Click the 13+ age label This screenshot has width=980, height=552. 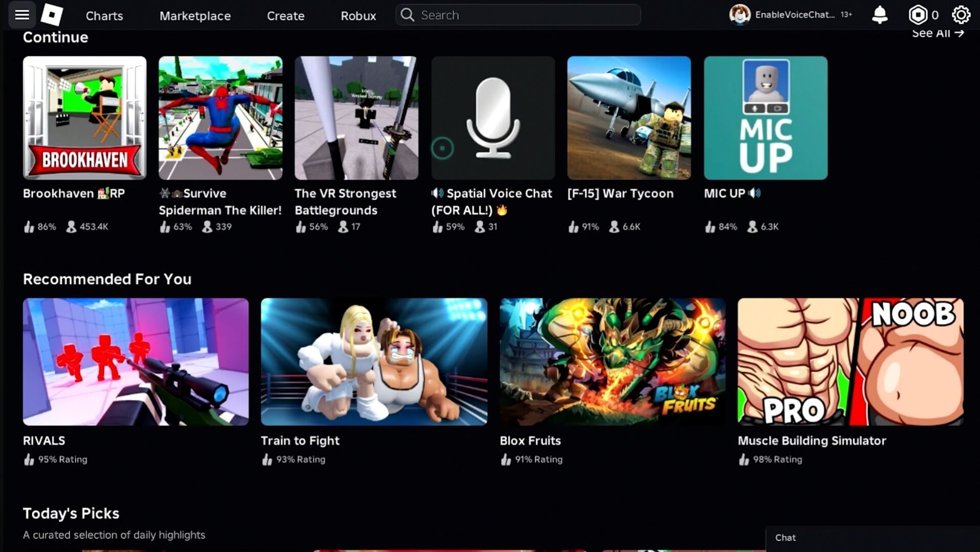(847, 15)
